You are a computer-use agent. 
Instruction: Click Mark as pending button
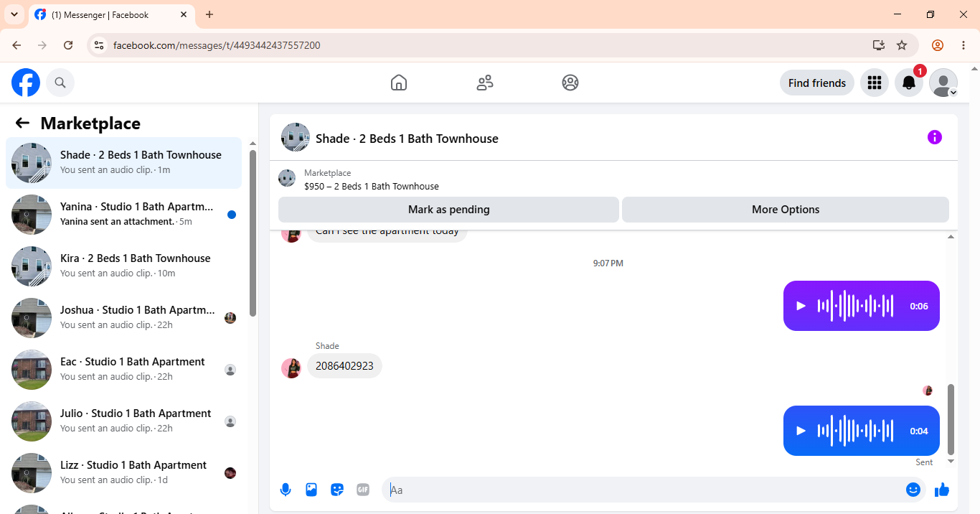(448, 210)
